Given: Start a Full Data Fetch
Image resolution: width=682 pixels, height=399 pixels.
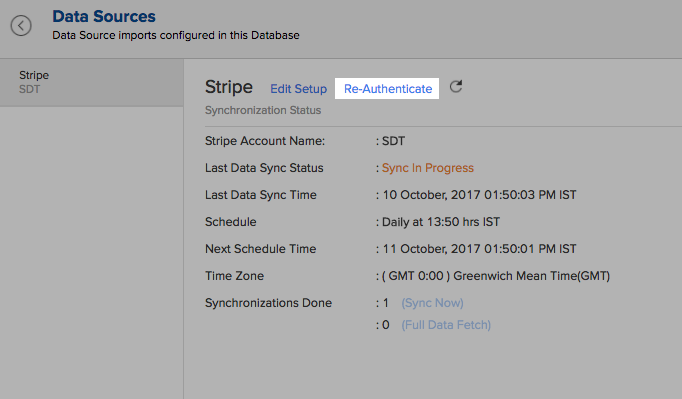Looking at the screenshot, I should click(446, 325).
